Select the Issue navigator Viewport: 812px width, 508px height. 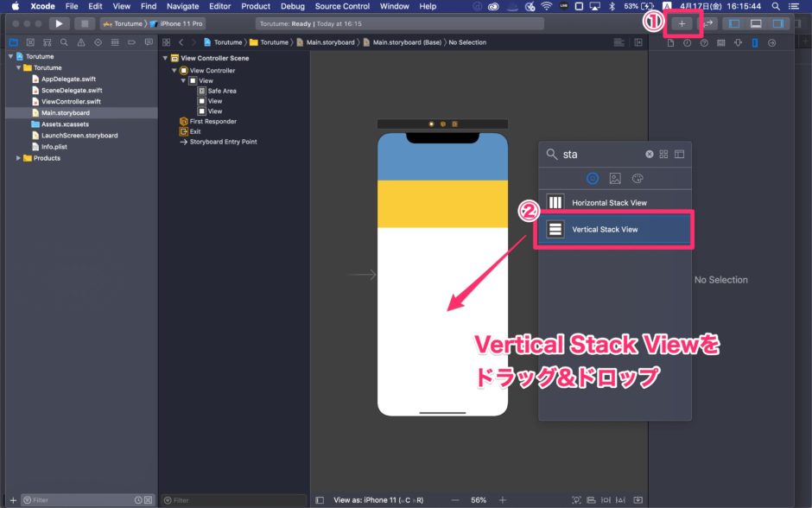tap(81, 41)
